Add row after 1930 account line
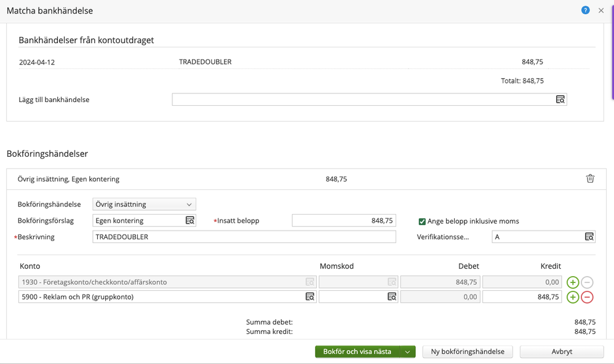This screenshot has width=614, height=364. coord(572,282)
